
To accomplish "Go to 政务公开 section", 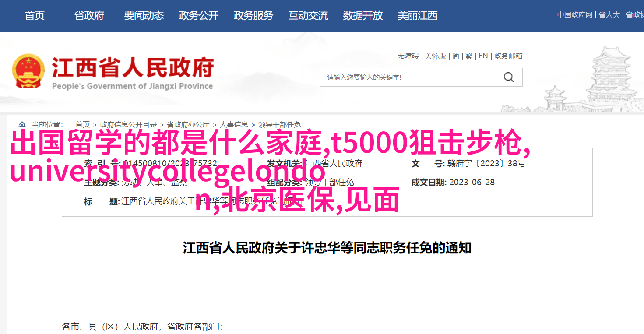I will pyautogui.click(x=199, y=16).
